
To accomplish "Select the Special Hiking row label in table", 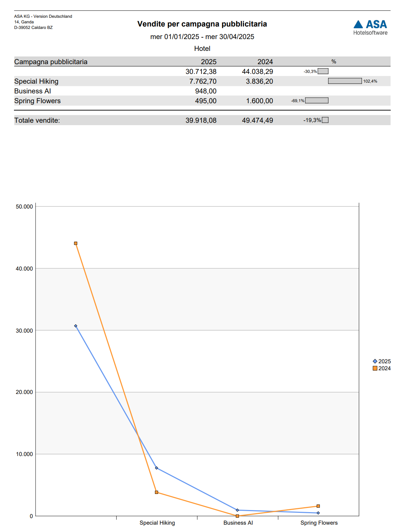I will pyautogui.click(x=36, y=81).
